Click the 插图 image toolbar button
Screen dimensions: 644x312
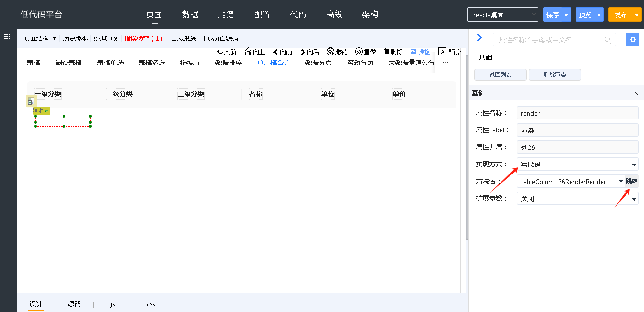tap(420, 52)
